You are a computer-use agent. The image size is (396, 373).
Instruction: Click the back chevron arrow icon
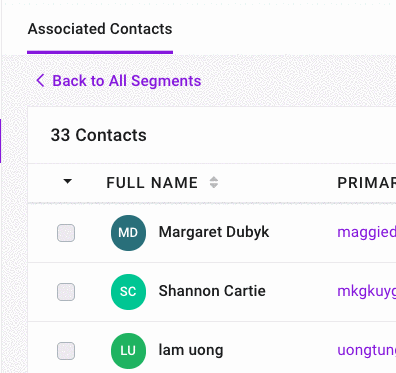(40, 81)
